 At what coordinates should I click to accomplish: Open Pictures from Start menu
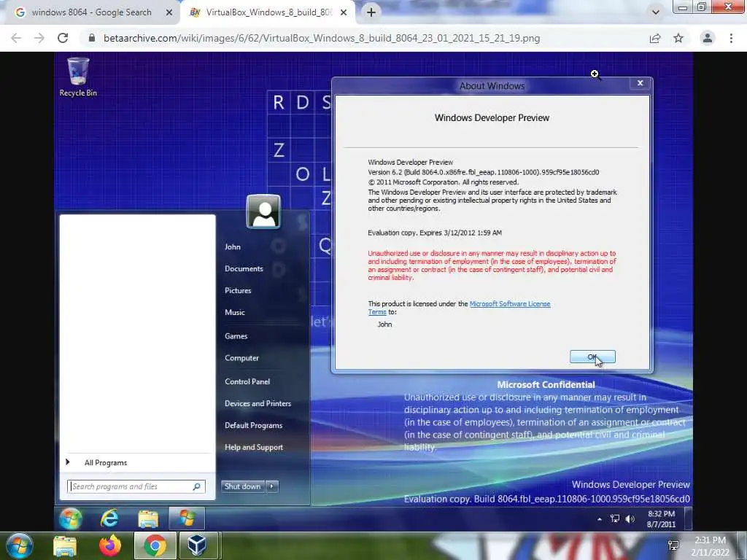pyautogui.click(x=238, y=290)
